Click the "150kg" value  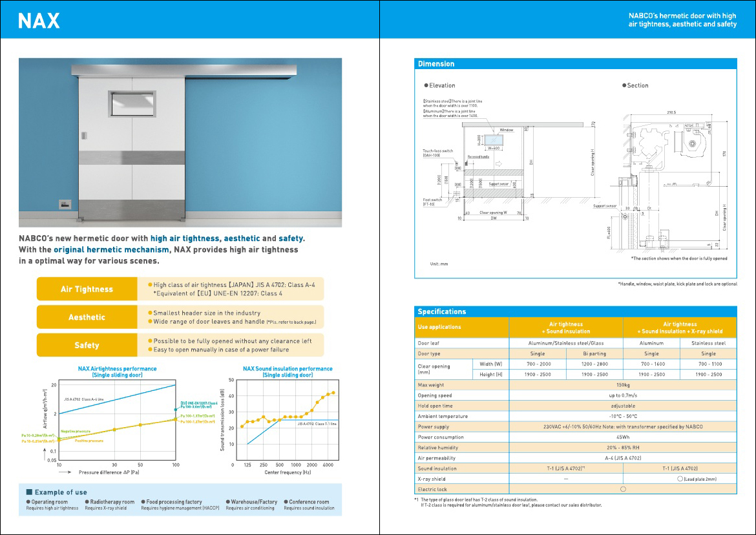623,385
